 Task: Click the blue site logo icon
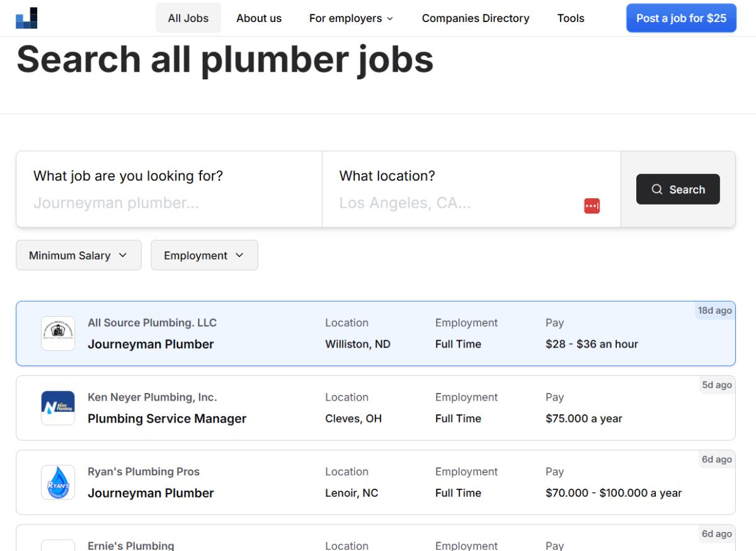[26, 18]
